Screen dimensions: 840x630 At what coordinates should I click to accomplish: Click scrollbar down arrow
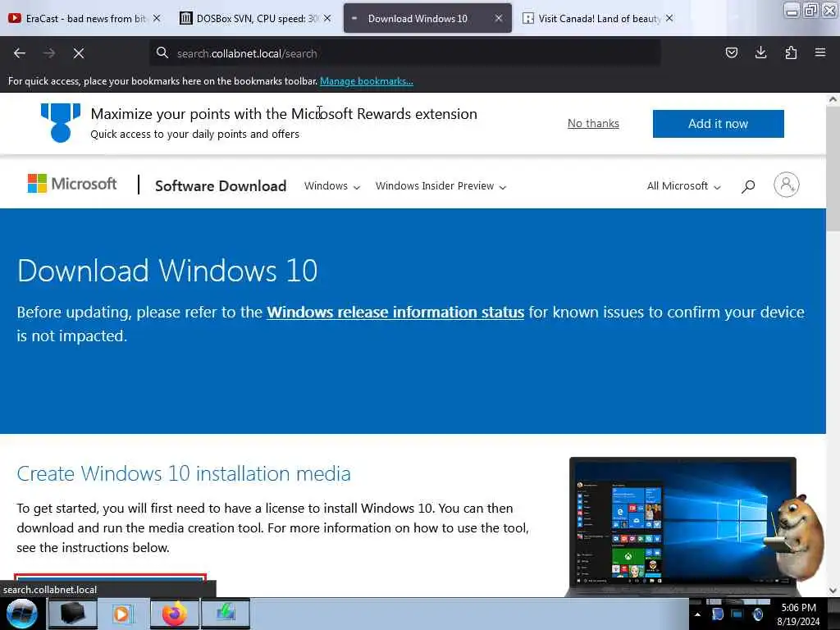833,591
